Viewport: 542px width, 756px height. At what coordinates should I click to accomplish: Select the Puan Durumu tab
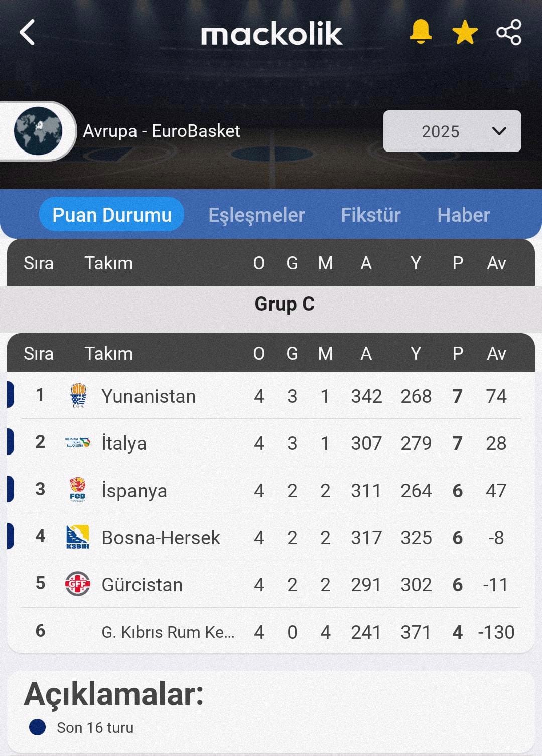tap(112, 215)
